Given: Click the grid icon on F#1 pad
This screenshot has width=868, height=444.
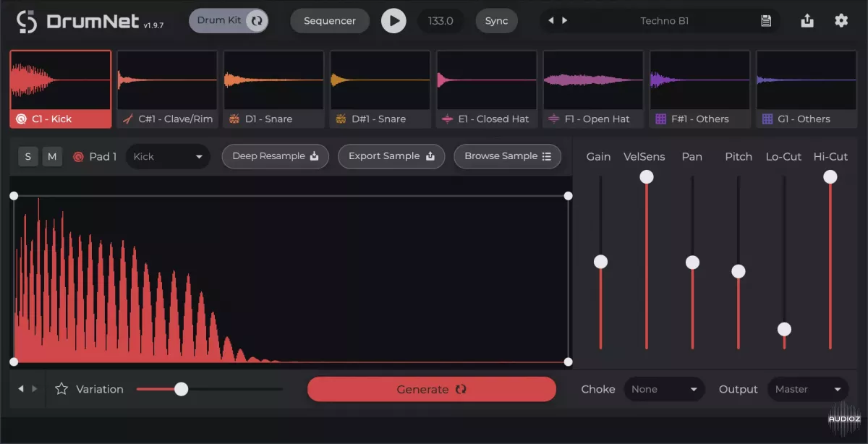Looking at the screenshot, I should pos(660,119).
